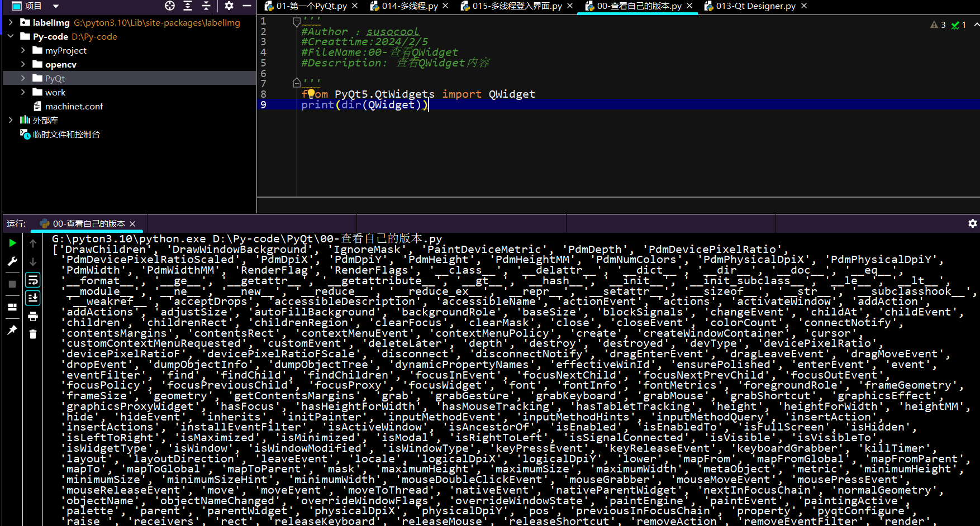Select the opencv folder label
Screen dimensions: 980x526
[61, 64]
